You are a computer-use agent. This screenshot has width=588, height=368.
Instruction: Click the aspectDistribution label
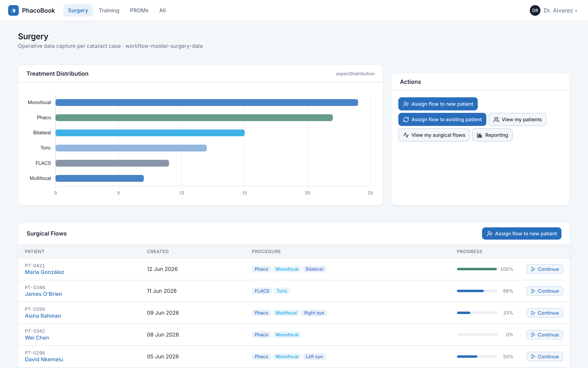(x=355, y=74)
